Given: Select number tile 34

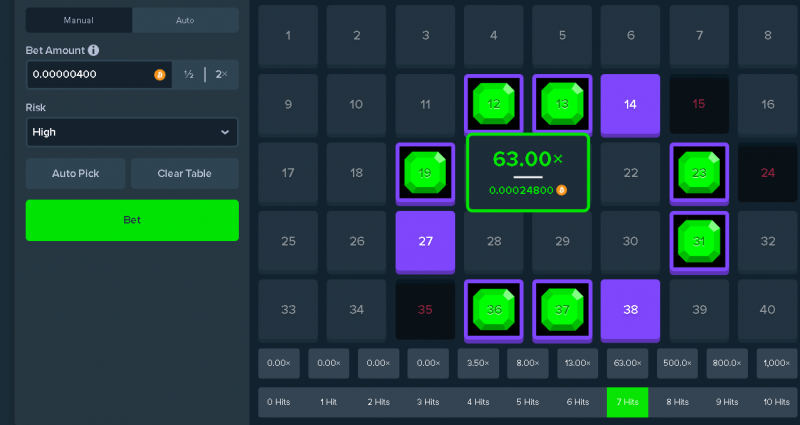Looking at the screenshot, I should (356, 310).
